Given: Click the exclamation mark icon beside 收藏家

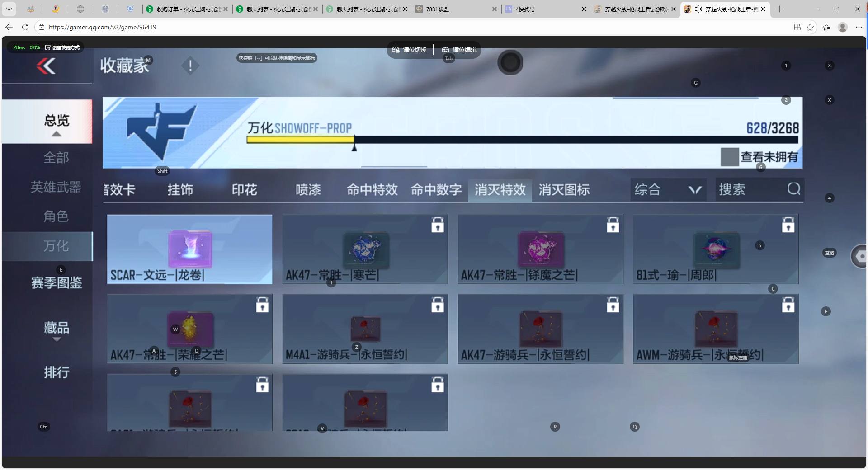Looking at the screenshot, I should point(190,65).
